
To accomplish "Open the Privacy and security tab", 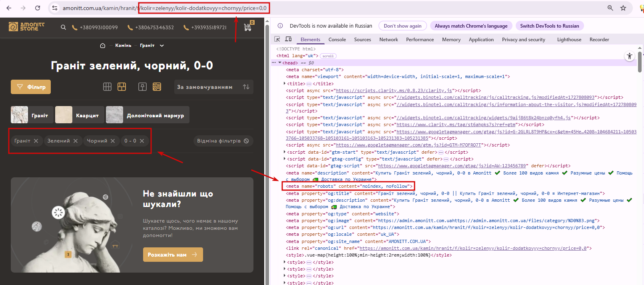I will point(524,39).
